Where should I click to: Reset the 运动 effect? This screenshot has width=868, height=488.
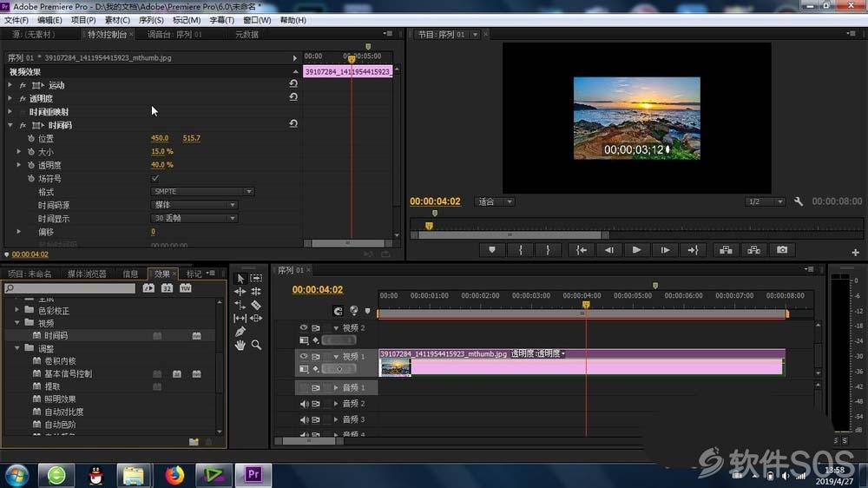[x=293, y=83]
